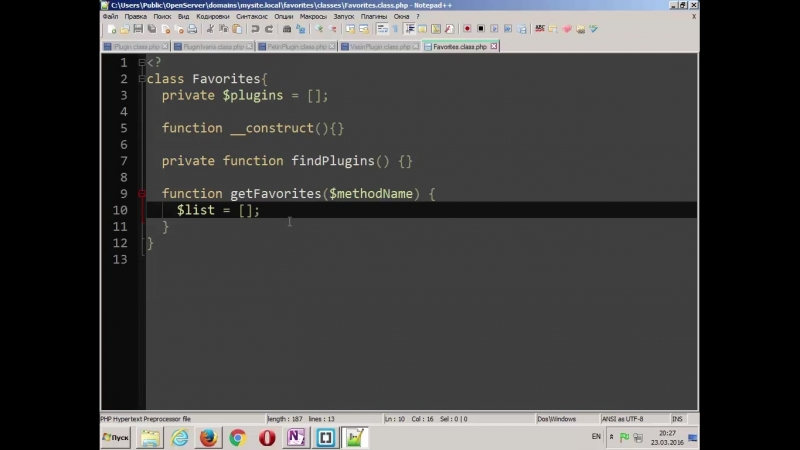Screen dimensions: 800x450
Task: Open the Поиск menu
Action: click(162, 16)
